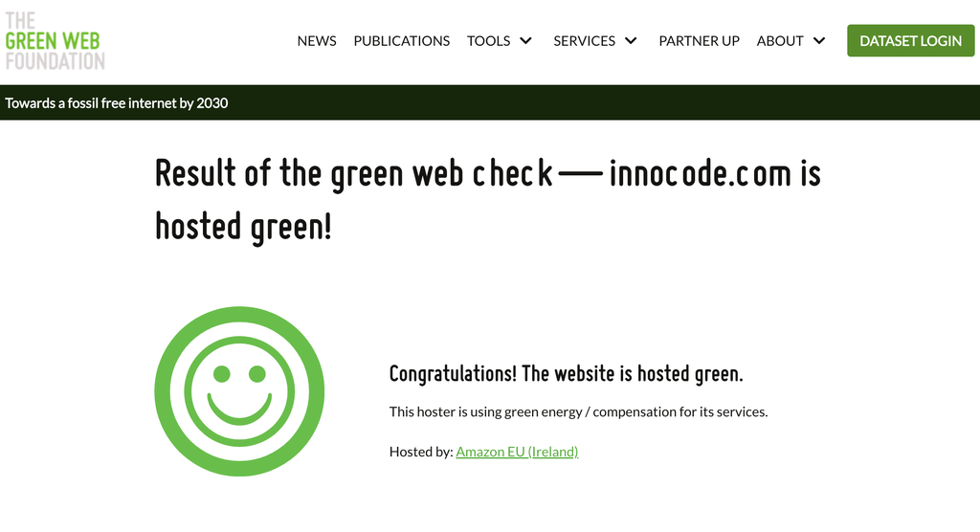Expand the Tools dropdown chevron
This screenshot has width=980, height=532.
coord(525,40)
